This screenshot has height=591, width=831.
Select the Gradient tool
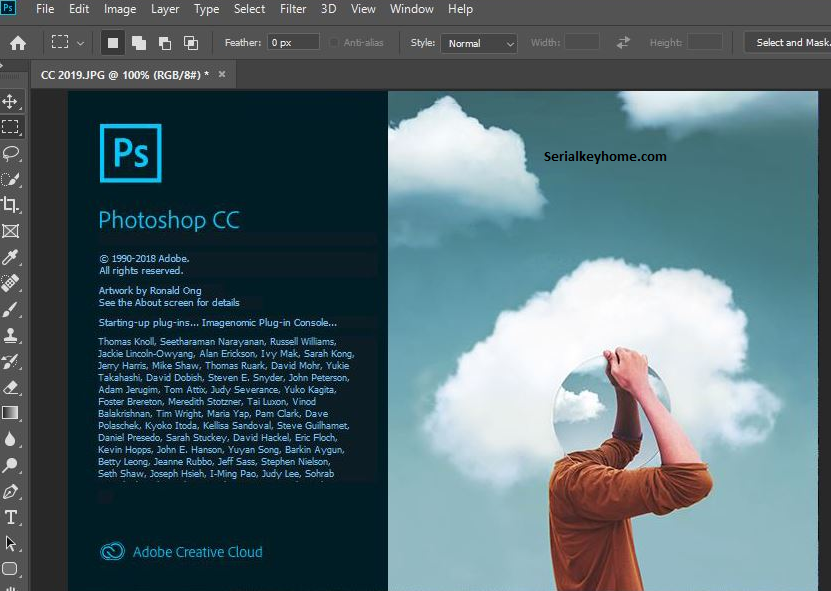(11, 413)
